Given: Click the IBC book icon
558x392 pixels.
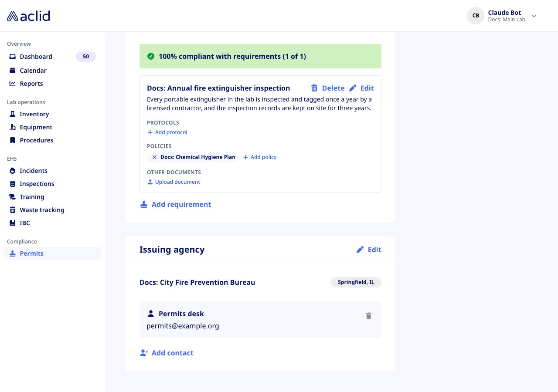Looking at the screenshot, I should [x=13, y=223].
